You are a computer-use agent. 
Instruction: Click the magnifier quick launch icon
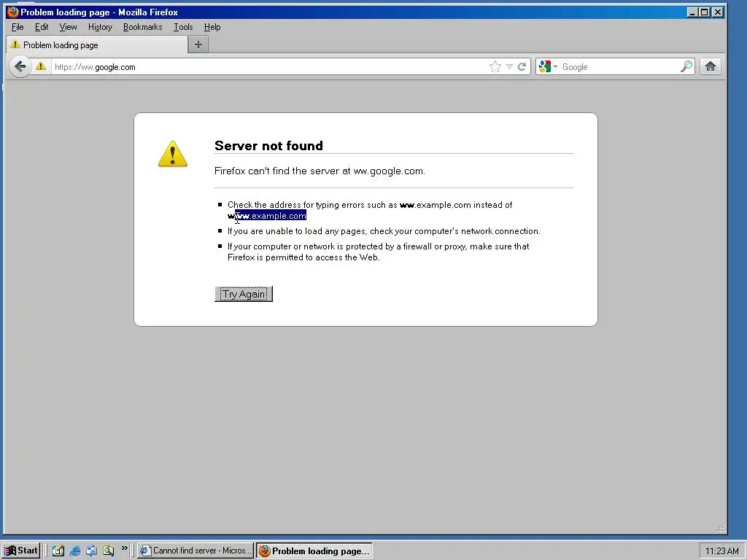(108, 551)
